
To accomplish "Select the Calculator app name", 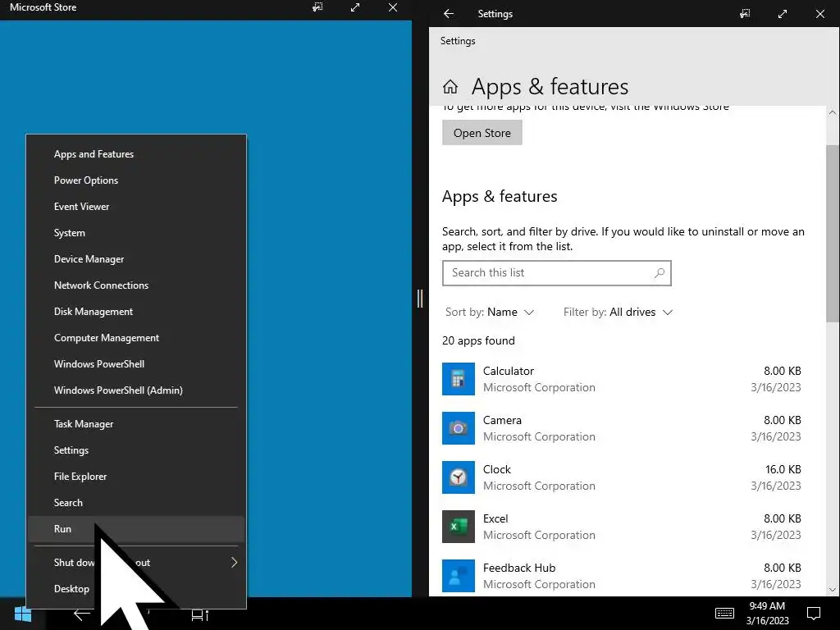I will click(509, 372).
